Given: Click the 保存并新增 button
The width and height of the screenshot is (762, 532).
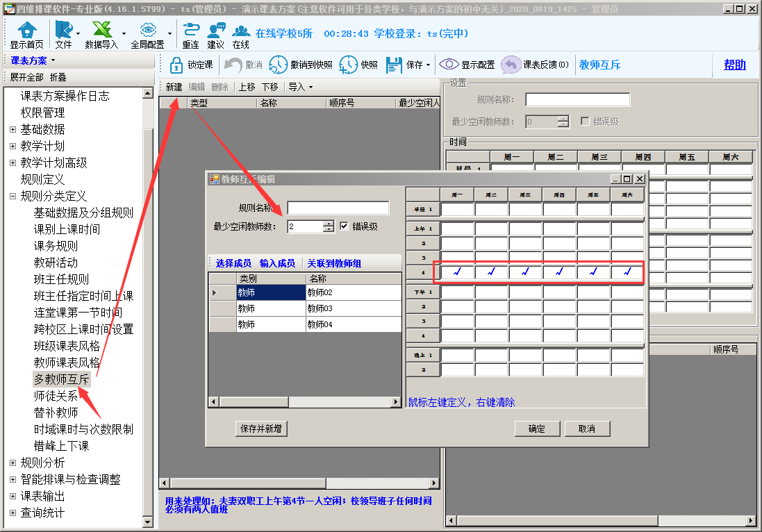Looking at the screenshot, I should [x=261, y=429].
